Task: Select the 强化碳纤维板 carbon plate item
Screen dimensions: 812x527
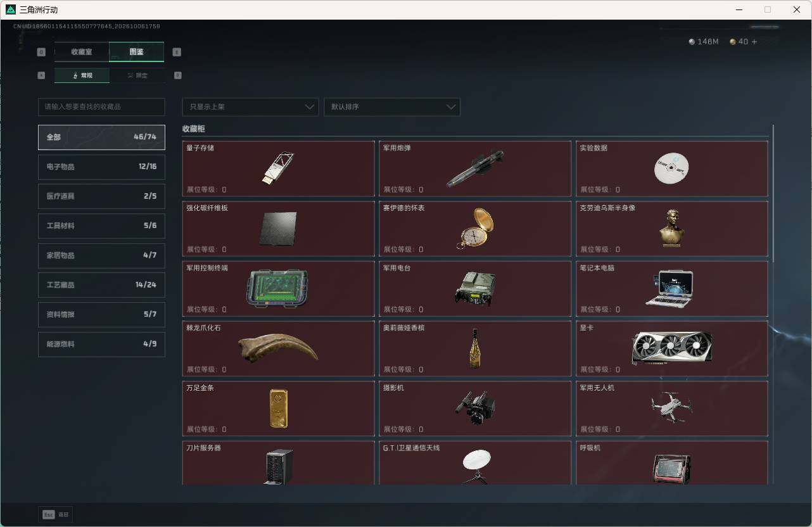Action: pyautogui.click(x=278, y=229)
